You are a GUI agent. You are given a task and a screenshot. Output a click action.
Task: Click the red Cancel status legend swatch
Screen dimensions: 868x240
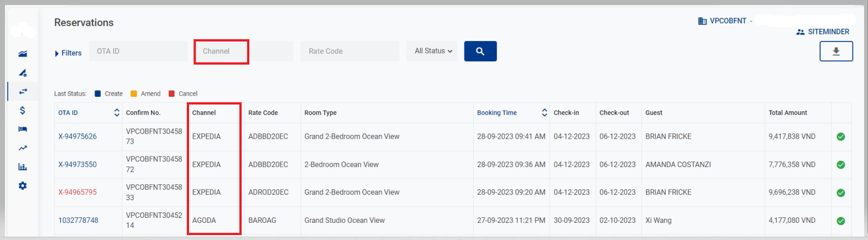click(172, 94)
